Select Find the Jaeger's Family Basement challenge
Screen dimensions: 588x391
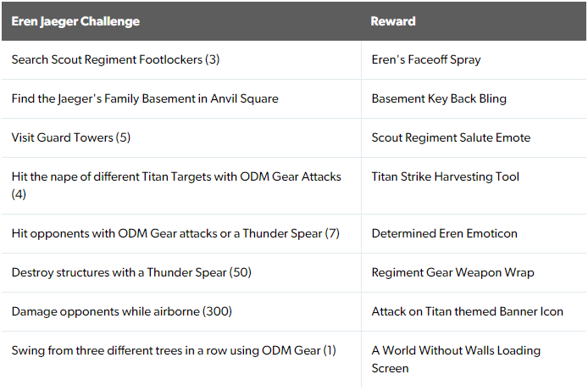tap(145, 98)
